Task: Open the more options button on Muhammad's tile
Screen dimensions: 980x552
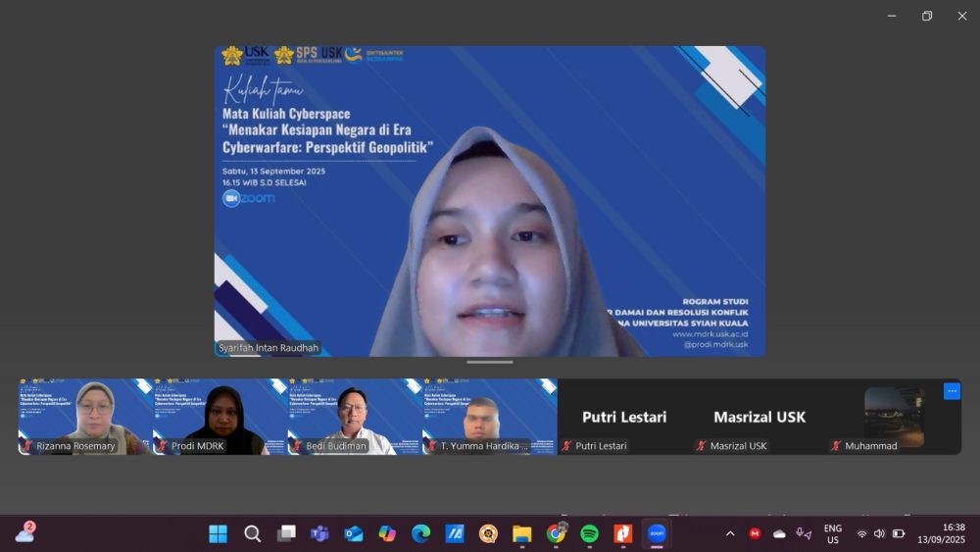Action: click(951, 391)
